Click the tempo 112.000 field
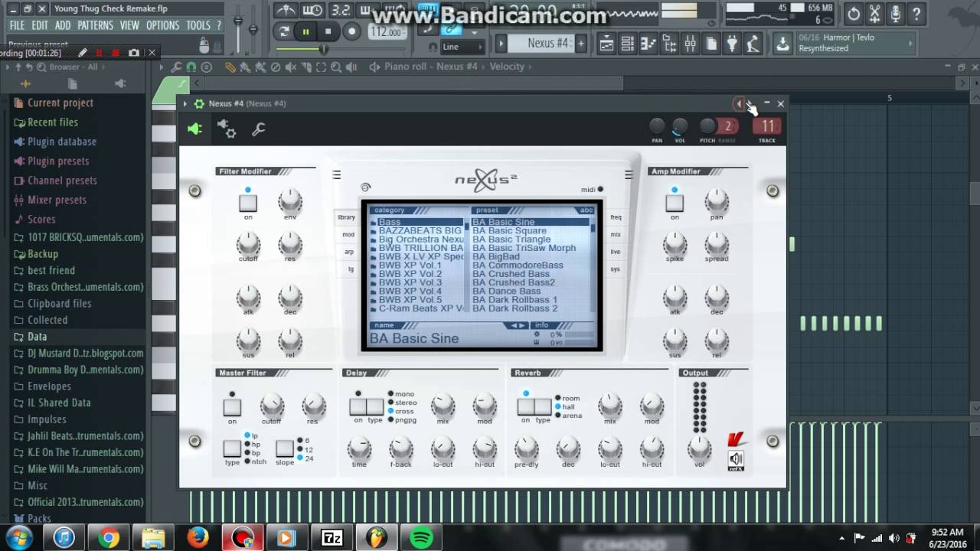The image size is (980, 551). point(387,32)
